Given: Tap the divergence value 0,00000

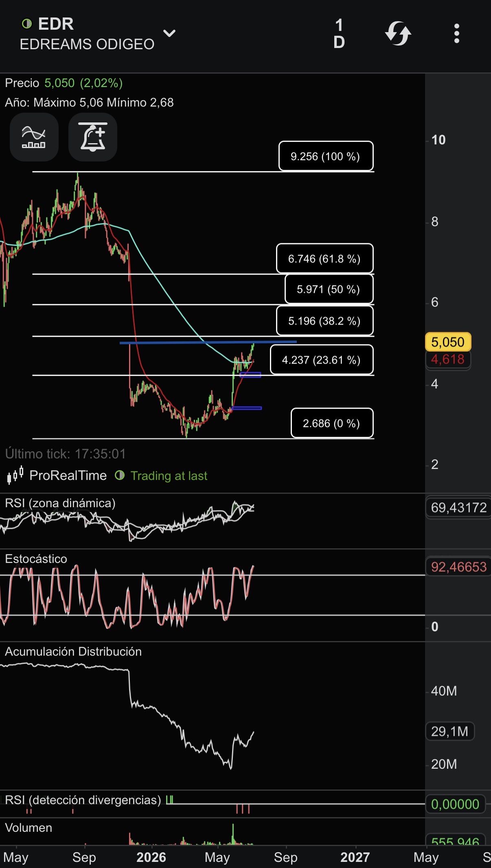Looking at the screenshot, I should coord(455,804).
